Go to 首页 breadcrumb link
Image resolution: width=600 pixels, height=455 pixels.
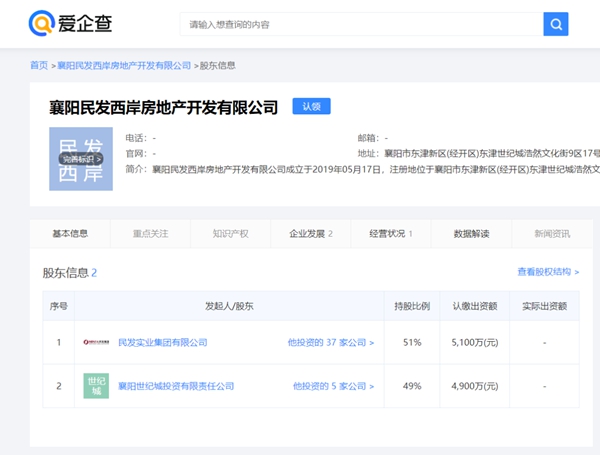pos(39,65)
